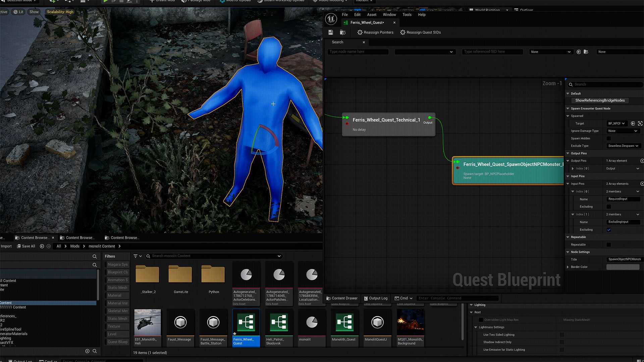Click the Border Color swatch
Viewport: 644px width, 362px height.
coord(623,267)
